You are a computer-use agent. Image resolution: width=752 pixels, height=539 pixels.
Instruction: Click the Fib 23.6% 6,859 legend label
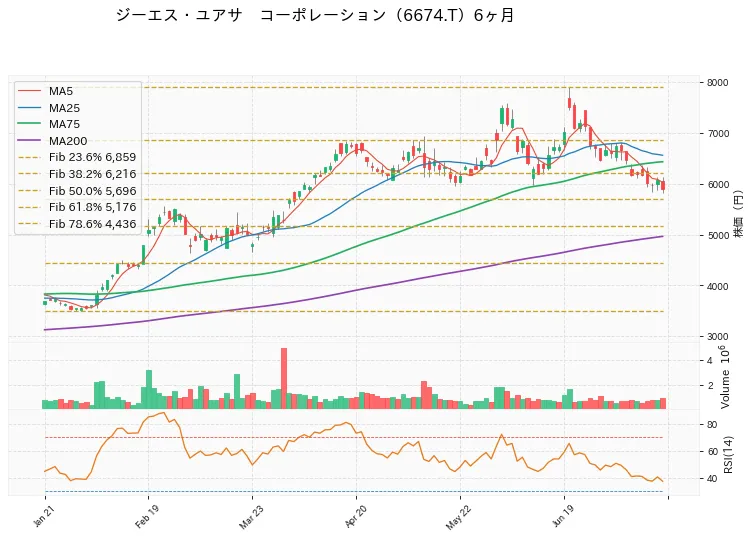[x=93, y=157]
